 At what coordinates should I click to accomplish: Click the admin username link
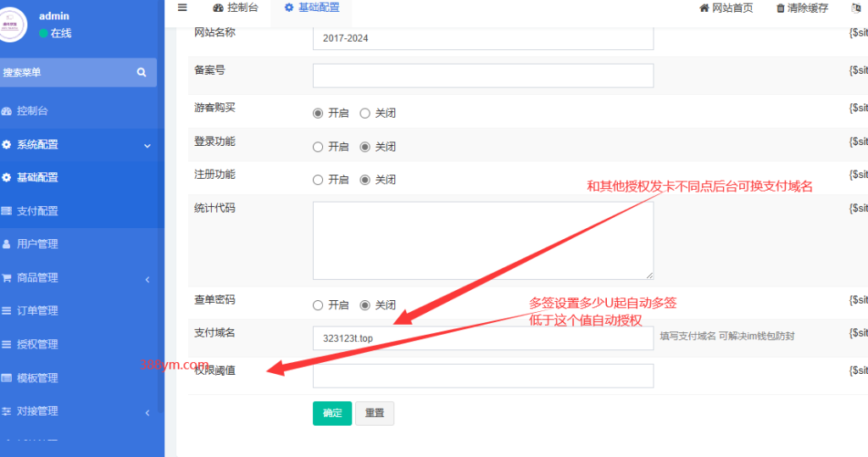point(54,16)
